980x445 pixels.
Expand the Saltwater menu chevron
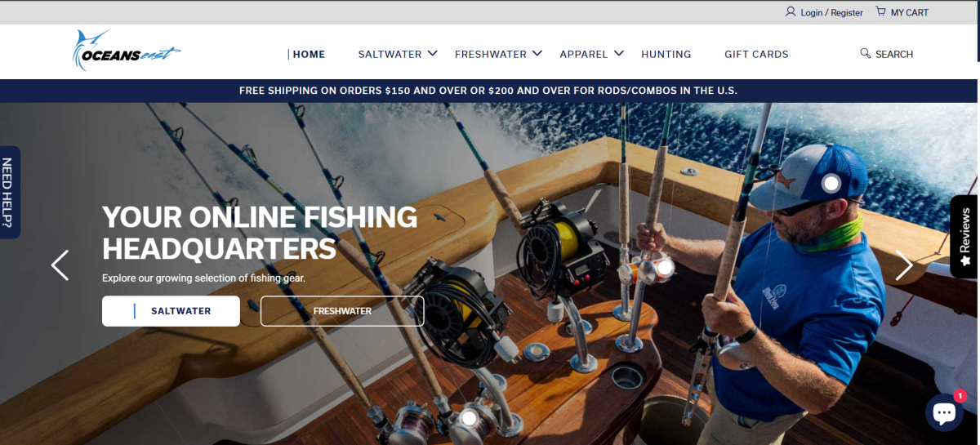(x=432, y=53)
